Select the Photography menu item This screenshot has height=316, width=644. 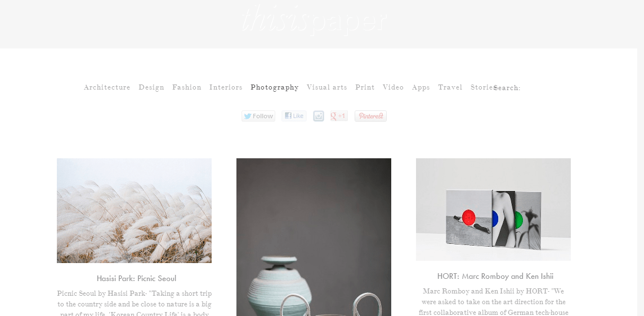(274, 87)
